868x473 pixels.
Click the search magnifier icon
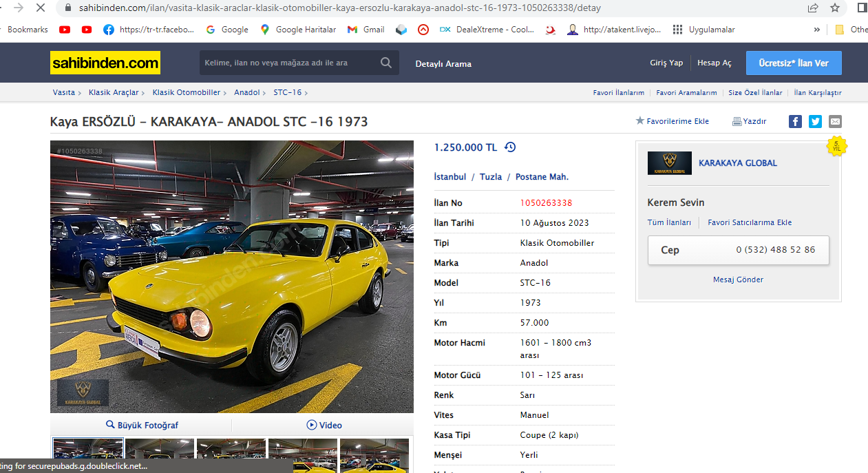pos(386,63)
